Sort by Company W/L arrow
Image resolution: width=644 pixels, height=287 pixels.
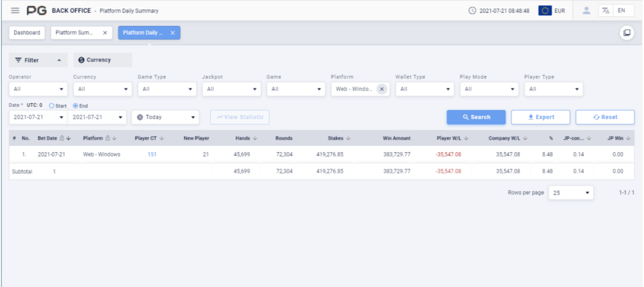click(525, 138)
